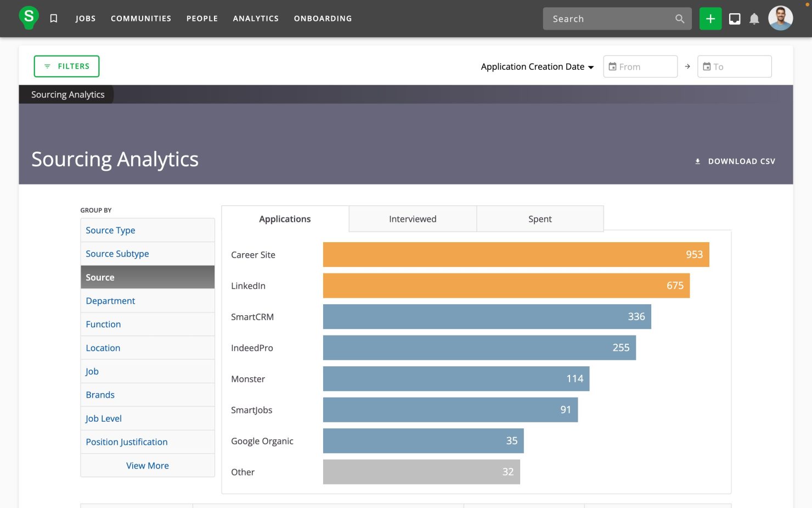Click the SmartCRM row label

[x=252, y=317]
